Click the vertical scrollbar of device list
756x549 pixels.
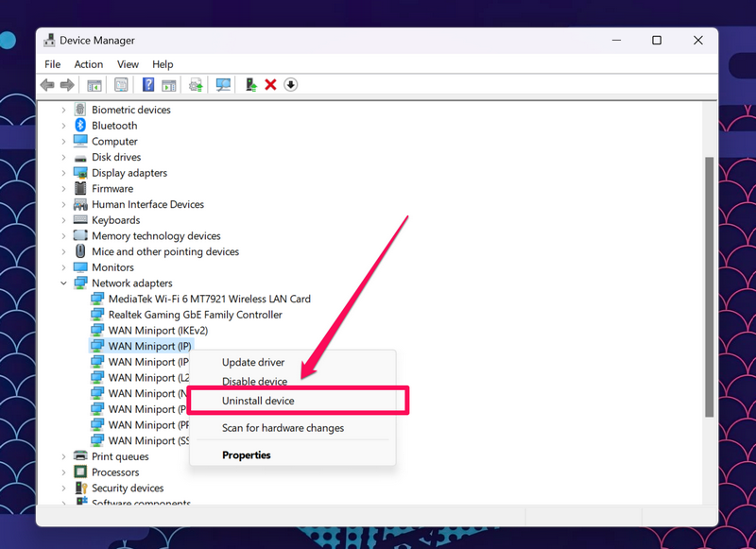click(x=709, y=283)
